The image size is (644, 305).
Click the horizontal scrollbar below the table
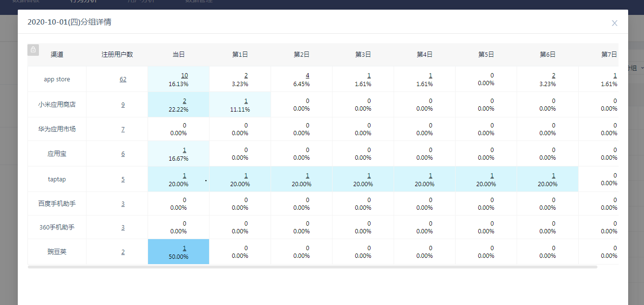pyautogui.click(x=312, y=267)
